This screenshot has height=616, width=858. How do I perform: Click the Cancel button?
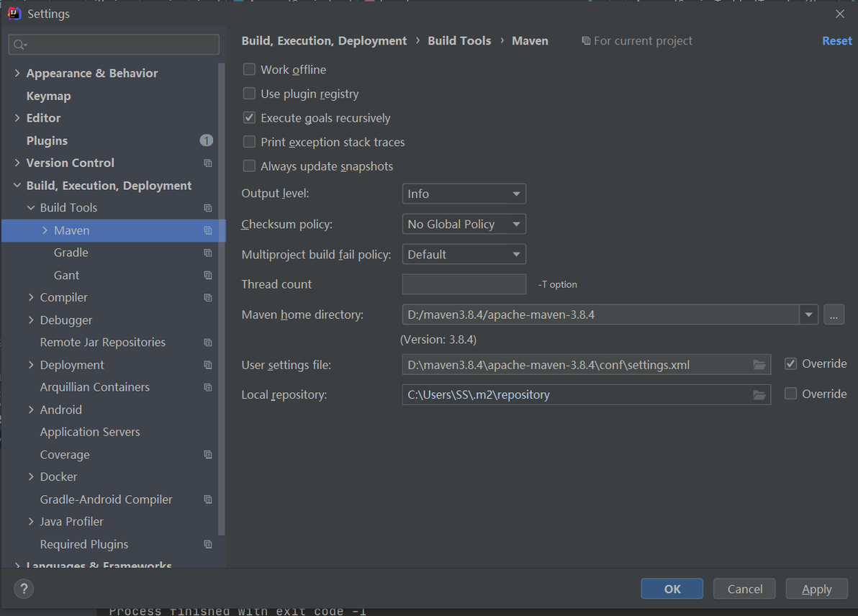click(744, 589)
